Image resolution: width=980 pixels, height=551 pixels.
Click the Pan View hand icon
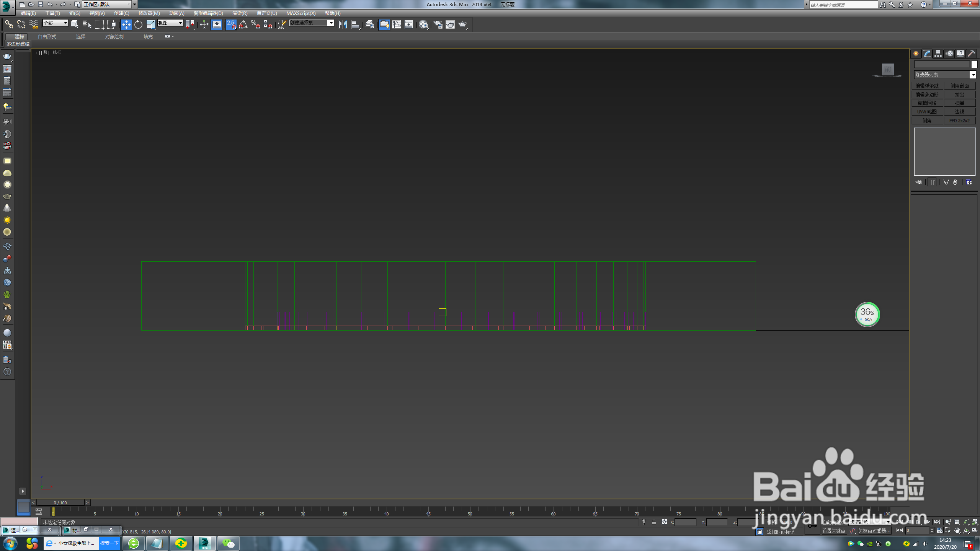[x=957, y=530]
